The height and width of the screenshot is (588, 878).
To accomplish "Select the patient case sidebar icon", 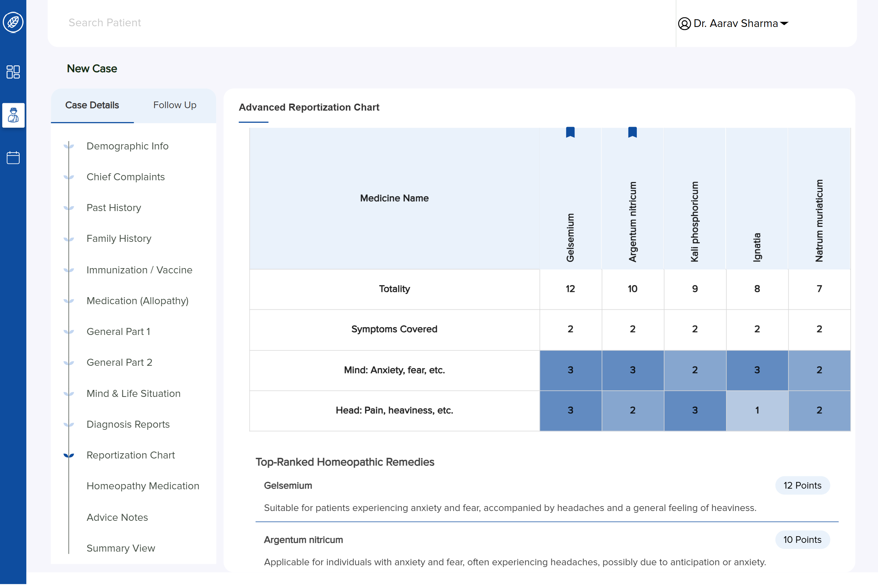I will click(x=13, y=115).
